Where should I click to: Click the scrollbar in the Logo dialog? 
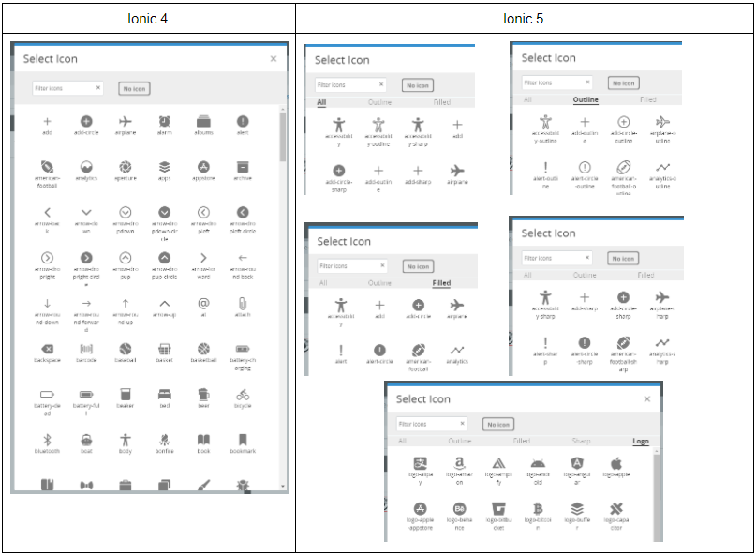point(656,497)
